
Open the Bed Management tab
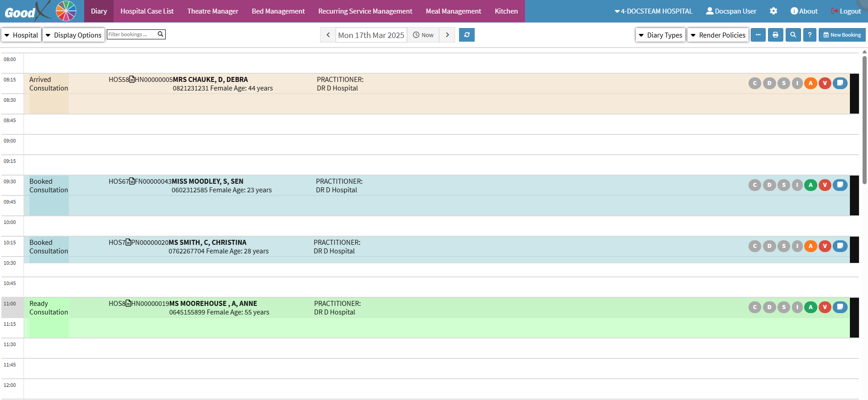pos(278,11)
